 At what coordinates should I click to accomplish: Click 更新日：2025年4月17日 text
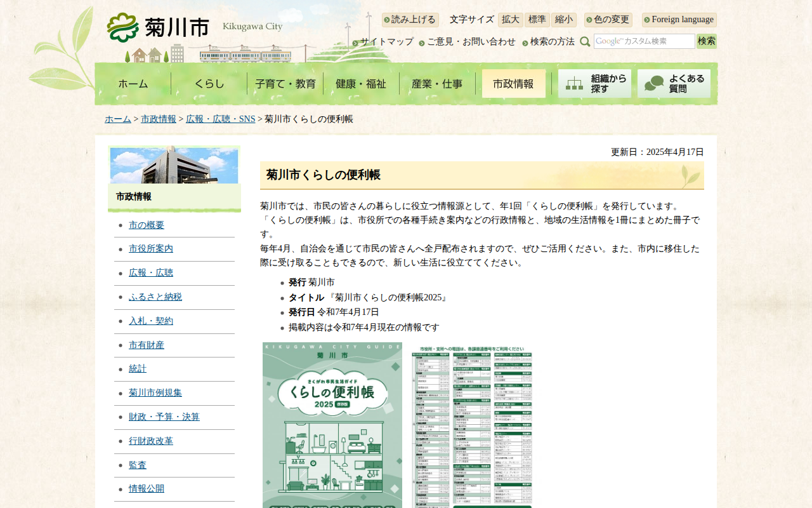657,152
